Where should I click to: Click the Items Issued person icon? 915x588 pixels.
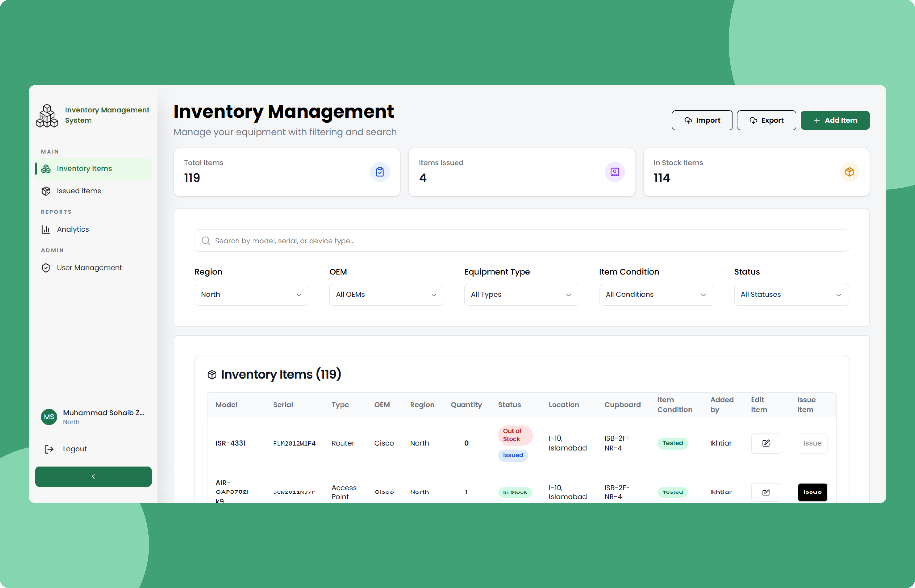click(x=615, y=172)
